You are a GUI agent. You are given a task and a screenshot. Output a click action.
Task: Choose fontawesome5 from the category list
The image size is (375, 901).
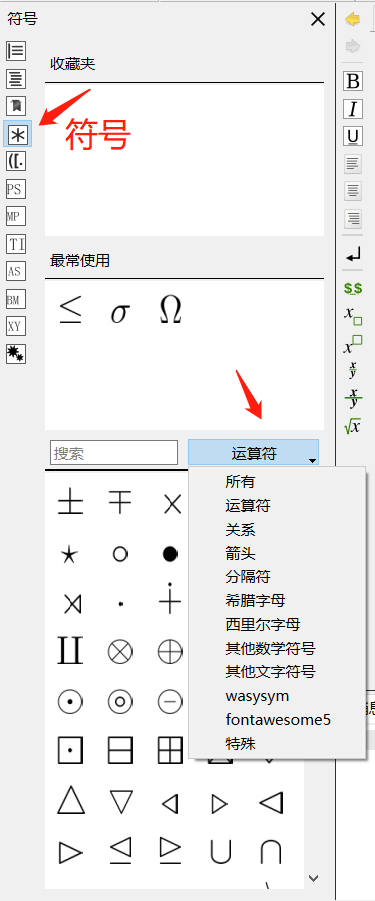coord(278,719)
